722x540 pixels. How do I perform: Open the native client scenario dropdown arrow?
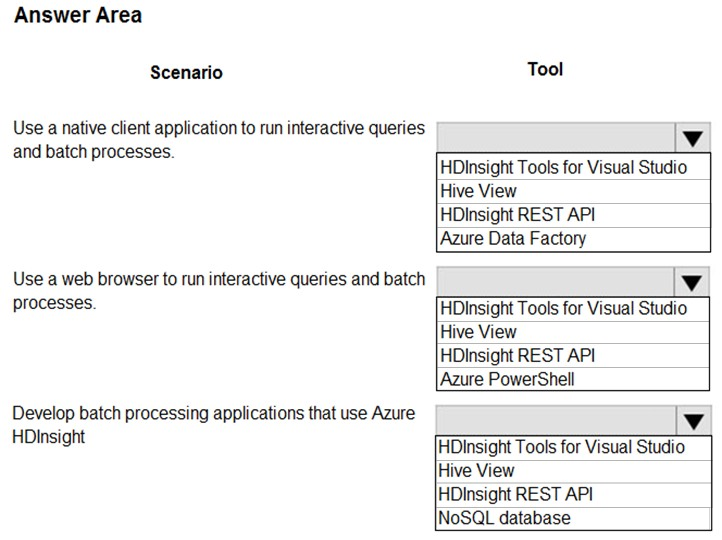coord(693,138)
